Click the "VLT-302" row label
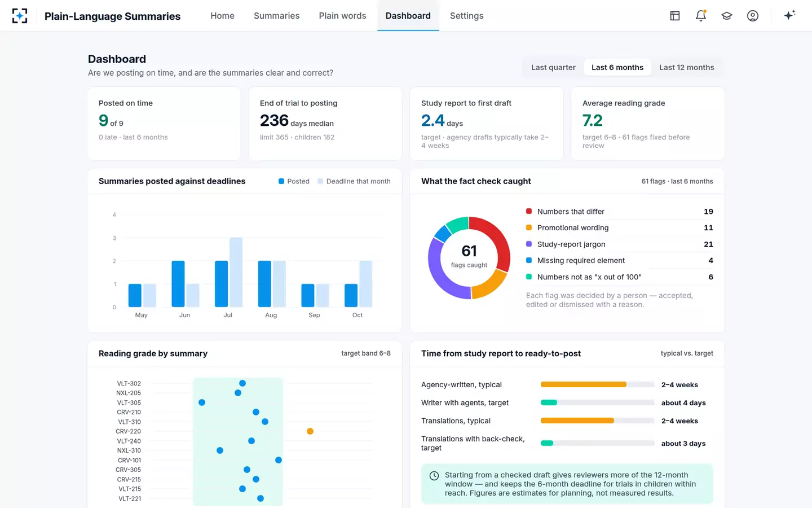 pyautogui.click(x=129, y=383)
